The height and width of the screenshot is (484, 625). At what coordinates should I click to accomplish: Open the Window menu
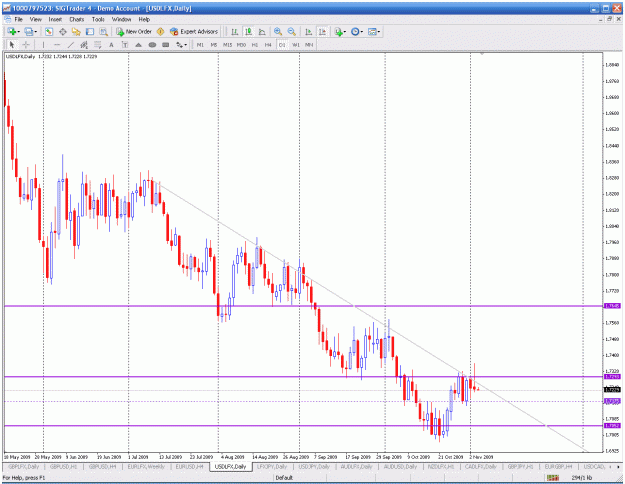[121, 19]
